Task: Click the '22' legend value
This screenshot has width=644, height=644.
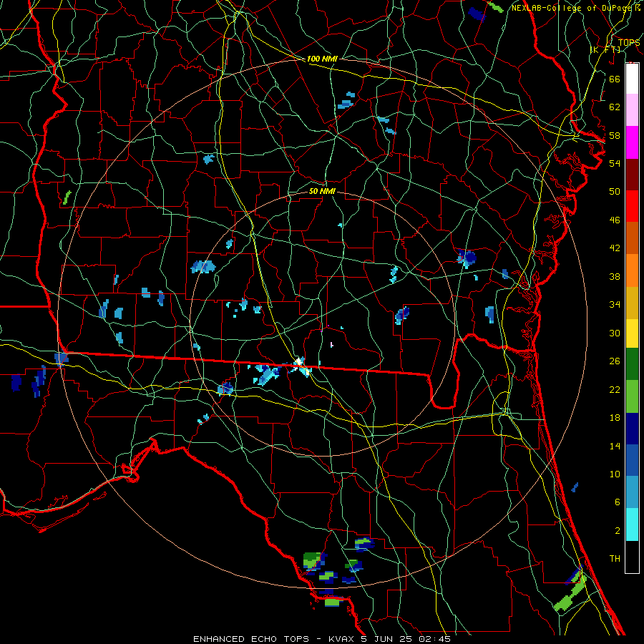Action: coord(615,389)
